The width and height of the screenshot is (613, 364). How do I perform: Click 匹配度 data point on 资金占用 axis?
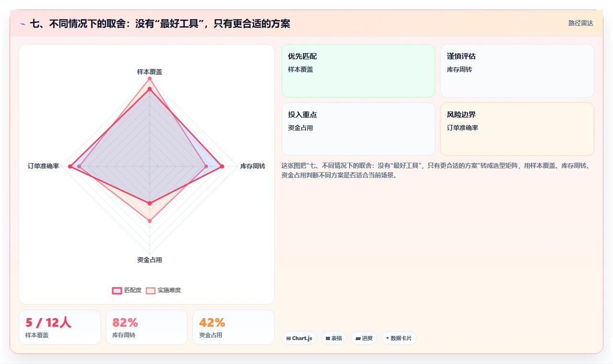[x=149, y=204]
